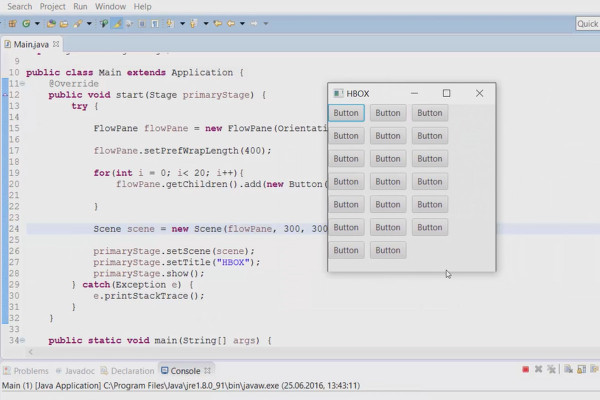Click the Last Edit Location arrow icon

click(x=217, y=24)
